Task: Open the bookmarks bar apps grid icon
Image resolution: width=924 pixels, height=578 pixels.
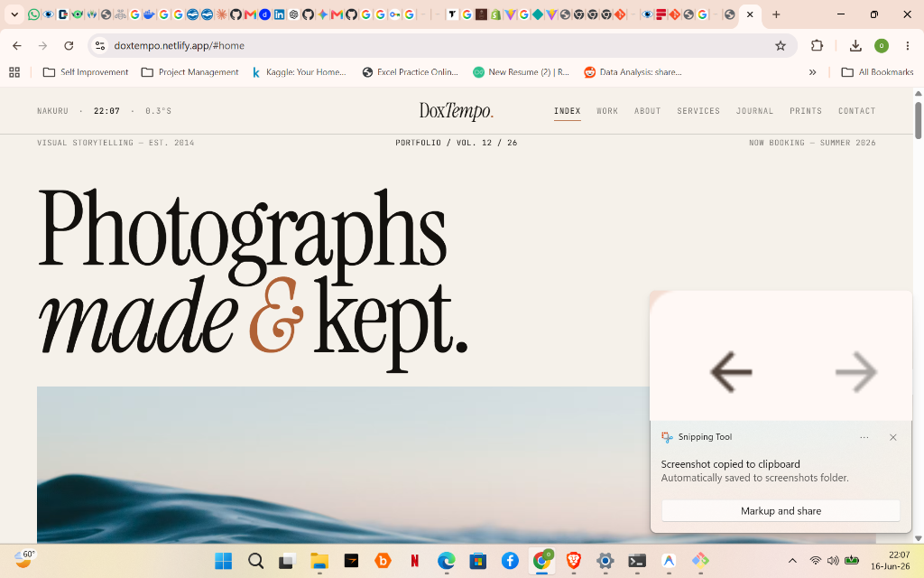Action: point(14,72)
